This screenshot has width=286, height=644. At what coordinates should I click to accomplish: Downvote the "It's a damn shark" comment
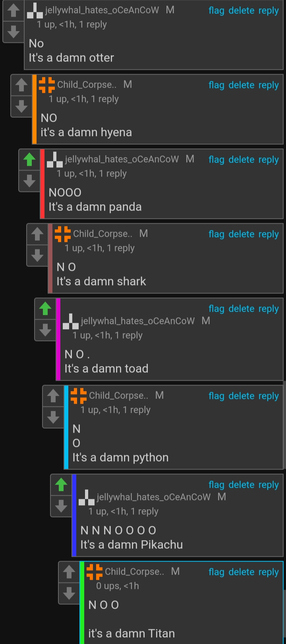pyautogui.click(x=37, y=255)
